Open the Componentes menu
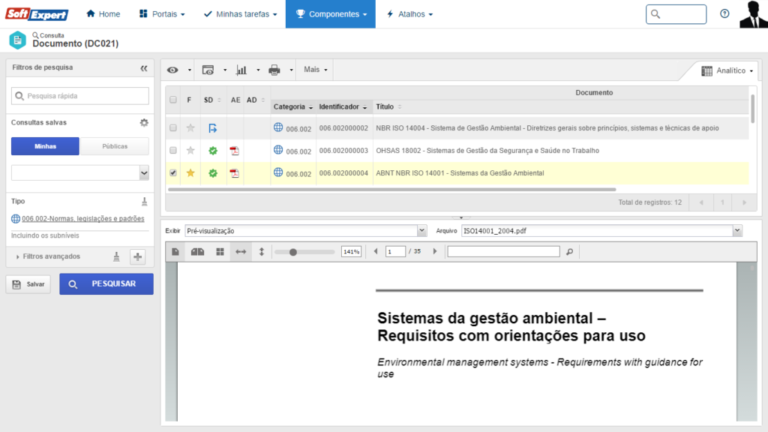 click(330, 14)
